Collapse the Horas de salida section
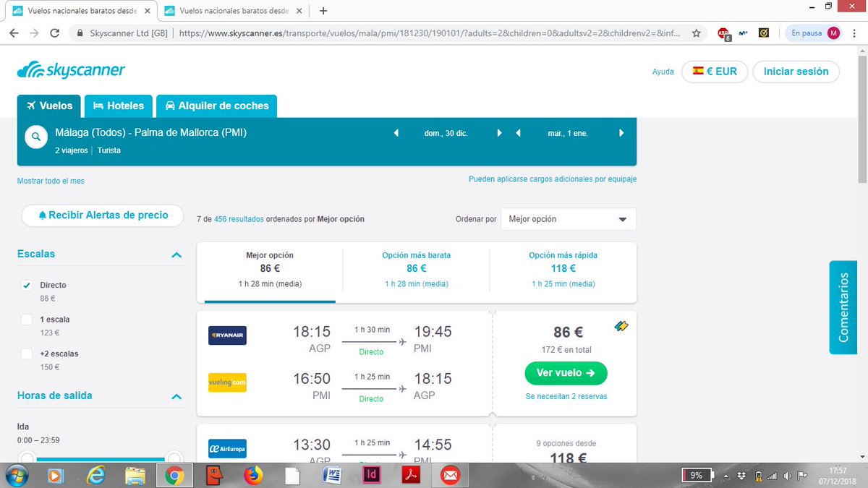The image size is (868, 488). (x=176, y=396)
